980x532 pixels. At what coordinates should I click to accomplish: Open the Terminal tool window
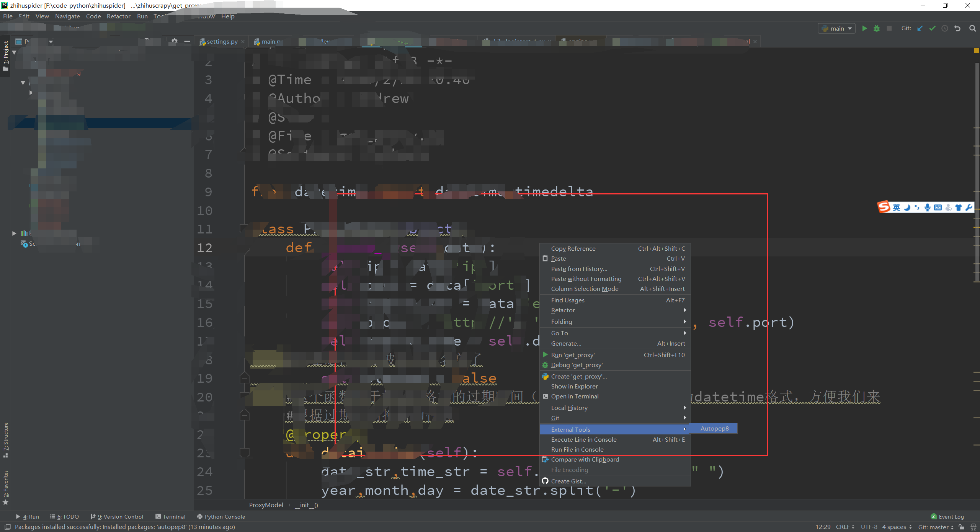170,516
